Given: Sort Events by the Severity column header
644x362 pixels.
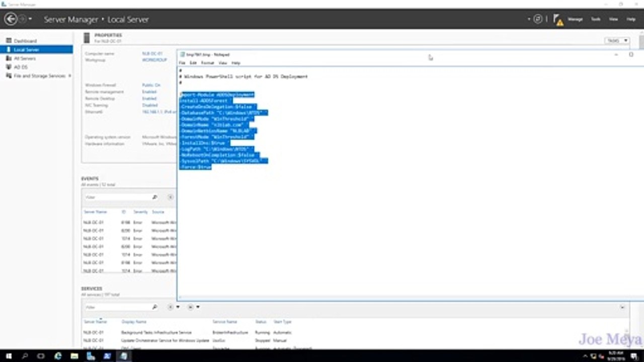Looking at the screenshot, I should pos(140,212).
